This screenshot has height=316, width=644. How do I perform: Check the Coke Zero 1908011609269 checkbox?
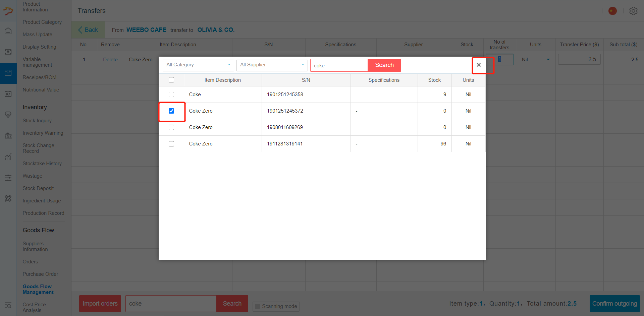171,127
